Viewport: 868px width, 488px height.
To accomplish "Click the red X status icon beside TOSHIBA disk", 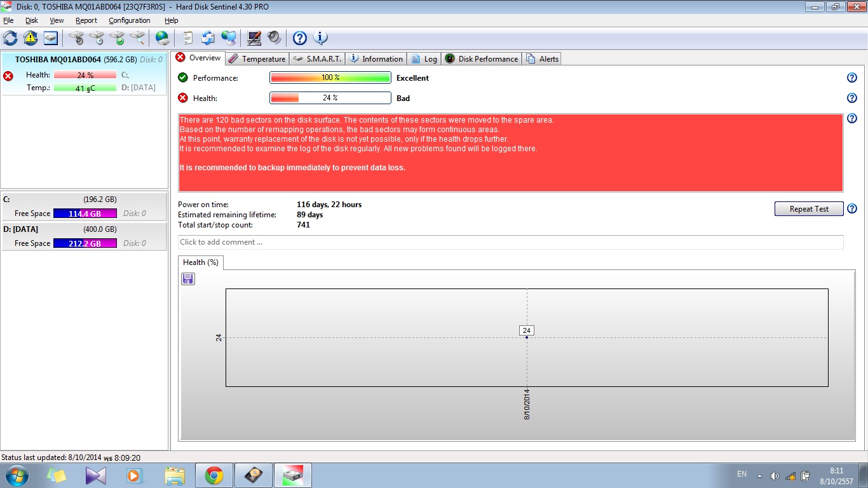I will click(x=8, y=76).
